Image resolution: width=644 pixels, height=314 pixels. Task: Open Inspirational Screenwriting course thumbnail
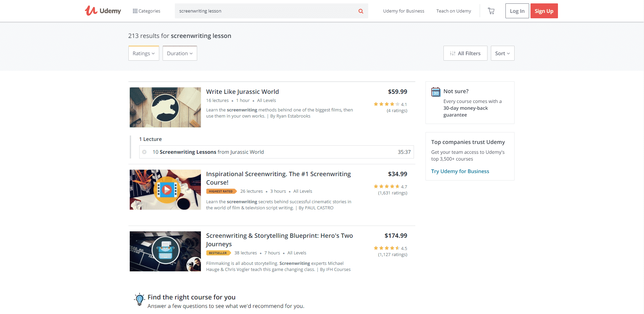165,190
